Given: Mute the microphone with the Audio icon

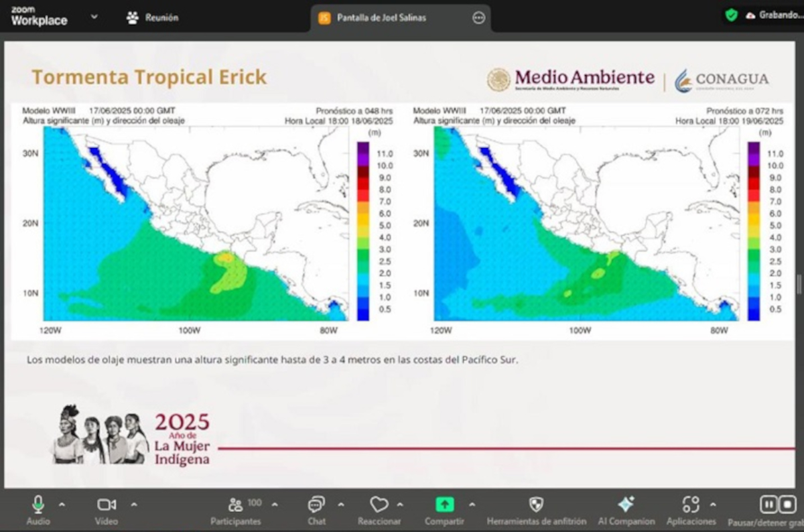Looking at the screenshot, I should pyautogui.click(x=38, y=505).
